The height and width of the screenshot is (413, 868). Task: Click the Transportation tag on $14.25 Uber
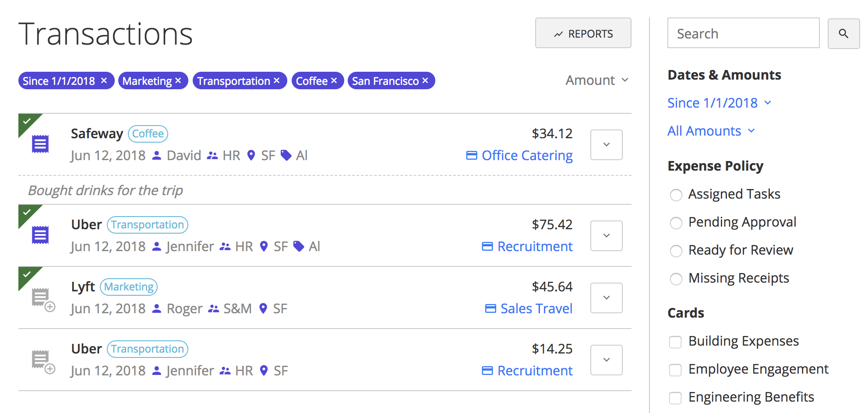147,349
